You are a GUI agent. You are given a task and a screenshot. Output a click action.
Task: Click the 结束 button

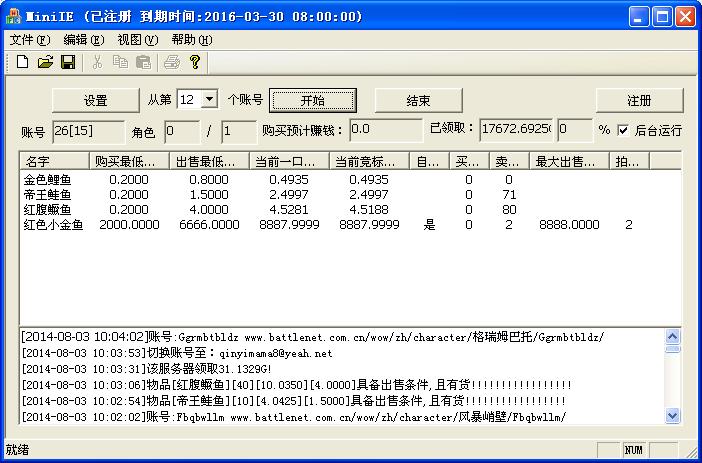(x=418, y=100)
